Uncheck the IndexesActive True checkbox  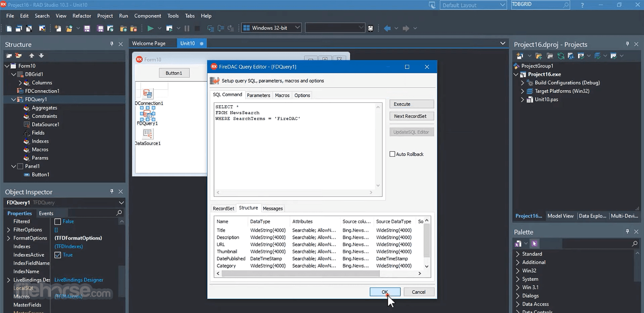(58, 255)
